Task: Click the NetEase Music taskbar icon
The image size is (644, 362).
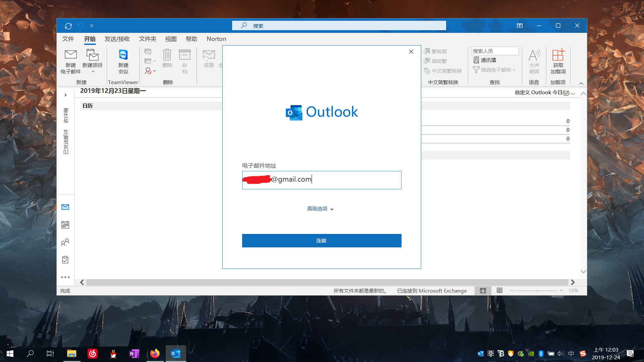Action: pyautogui.click(x=93, y=354)
